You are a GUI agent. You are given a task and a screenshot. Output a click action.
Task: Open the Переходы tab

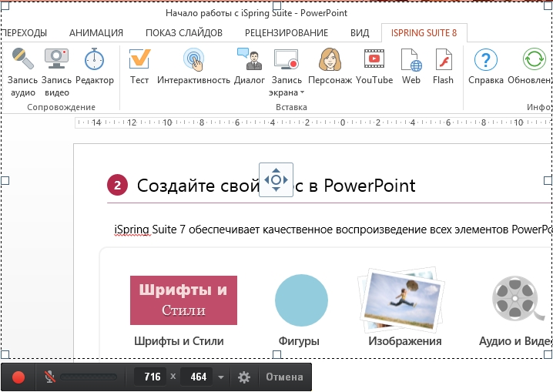click(x=24, y=33)
